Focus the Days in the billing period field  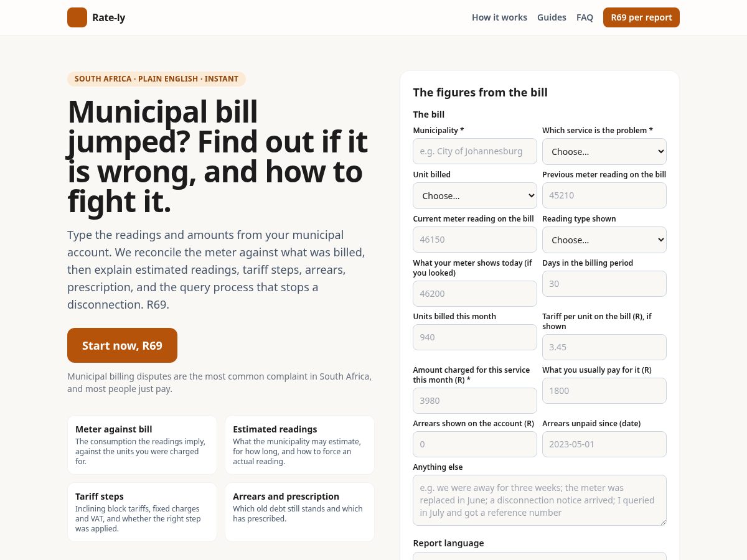pyautogui.click(x=604, y=284)
